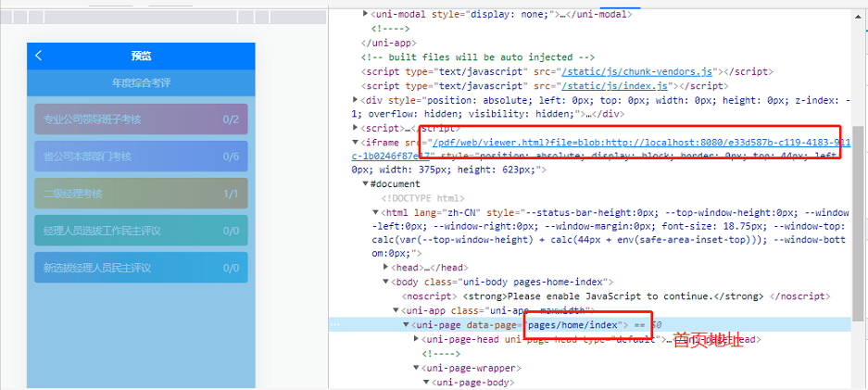Click the 预览 title text
The height and width of the screenshot is (390, 868).
pyautogui.click(x=141, y=56)
